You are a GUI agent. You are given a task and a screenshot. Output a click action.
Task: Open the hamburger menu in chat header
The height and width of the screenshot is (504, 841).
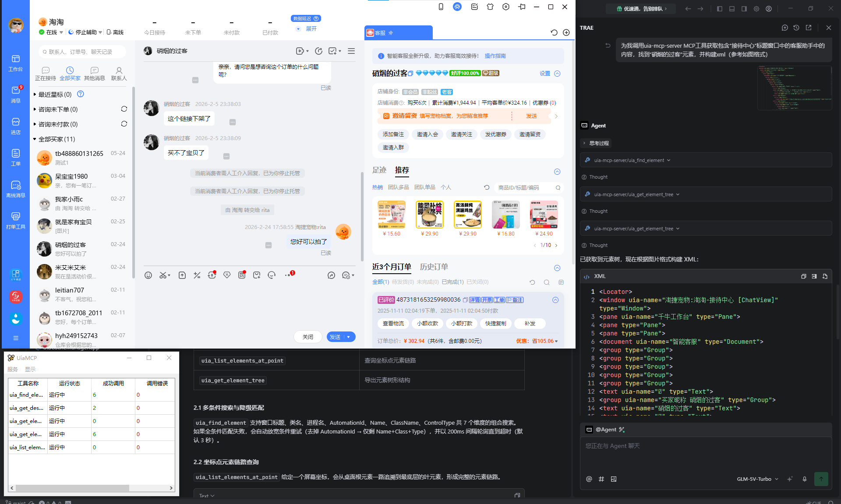tap(351, 51)
